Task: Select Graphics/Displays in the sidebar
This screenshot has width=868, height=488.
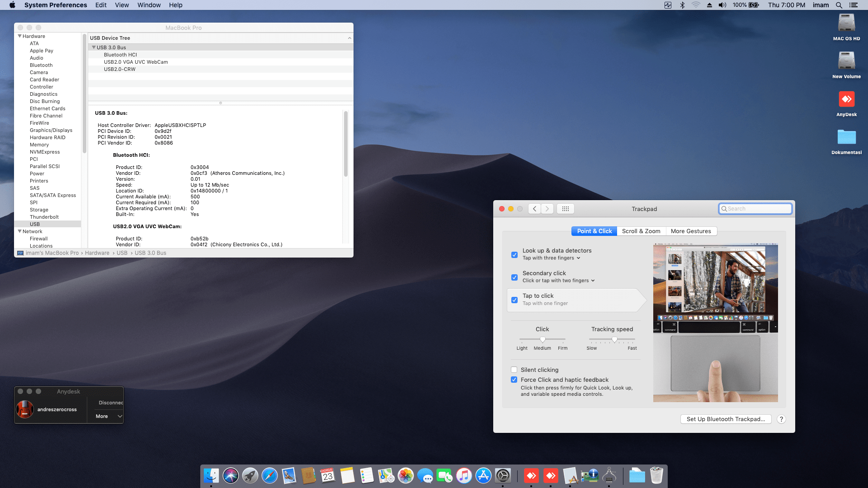Action: 51,130
